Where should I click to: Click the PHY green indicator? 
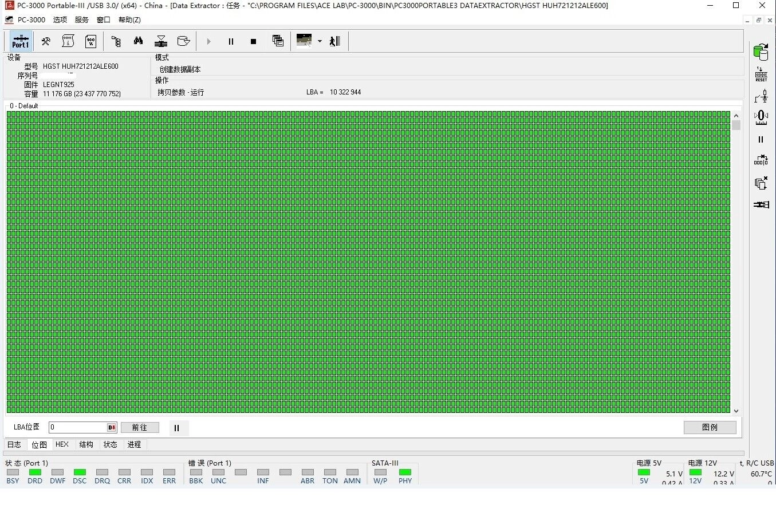pyautogui.click(x=405, y=472)
